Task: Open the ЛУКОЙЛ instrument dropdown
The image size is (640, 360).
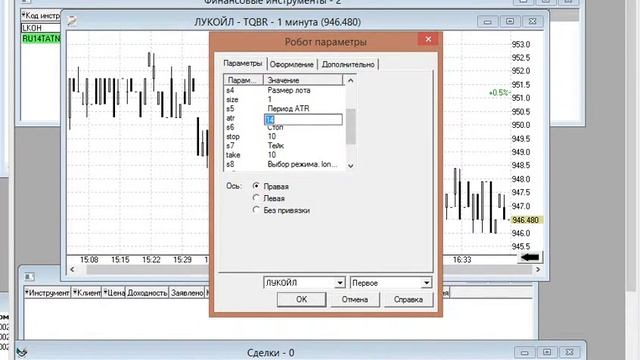Action: tap(339, 282)
